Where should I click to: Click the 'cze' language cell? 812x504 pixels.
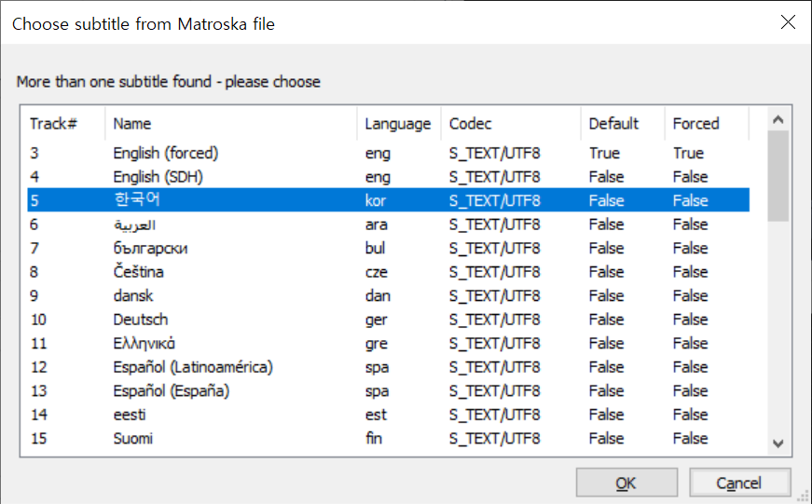click(x=377, y=272)
